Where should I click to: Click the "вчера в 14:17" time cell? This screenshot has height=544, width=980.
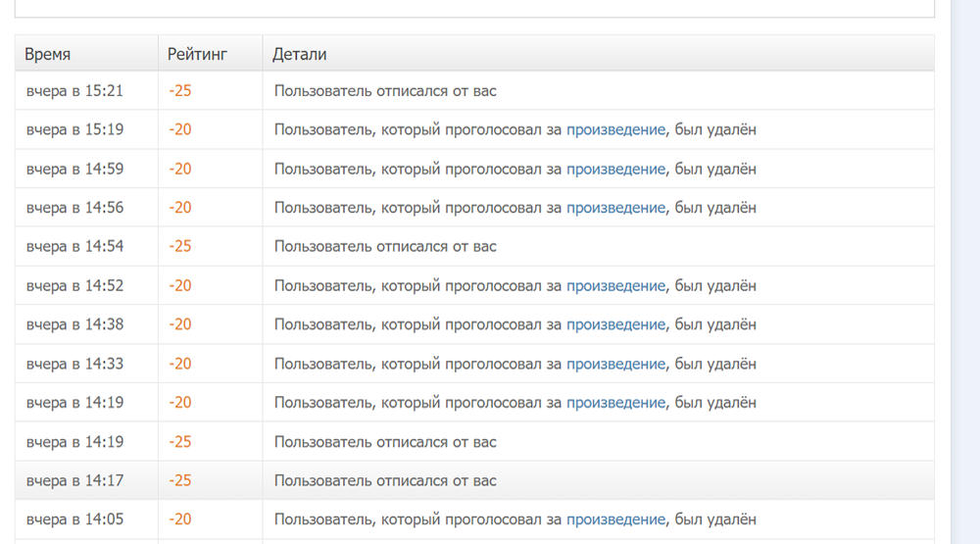point(75,481)
